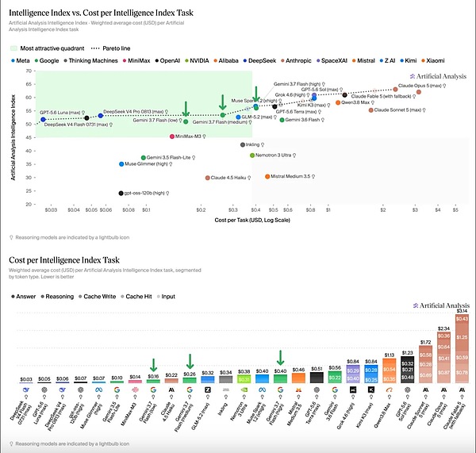Toggle the Anthropic series in legend

click(296, 61)
